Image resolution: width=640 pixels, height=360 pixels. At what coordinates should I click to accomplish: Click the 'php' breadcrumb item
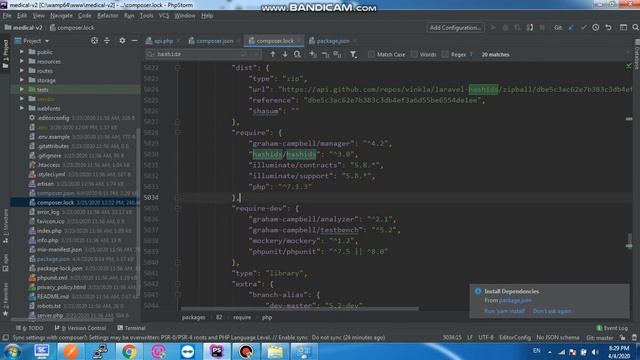267,318
